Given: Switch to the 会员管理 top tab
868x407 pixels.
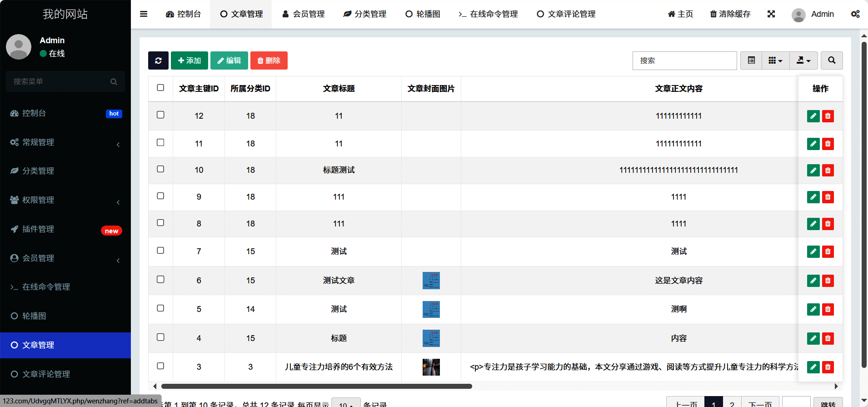Looking at the screenshot, I should coord(303,14).
